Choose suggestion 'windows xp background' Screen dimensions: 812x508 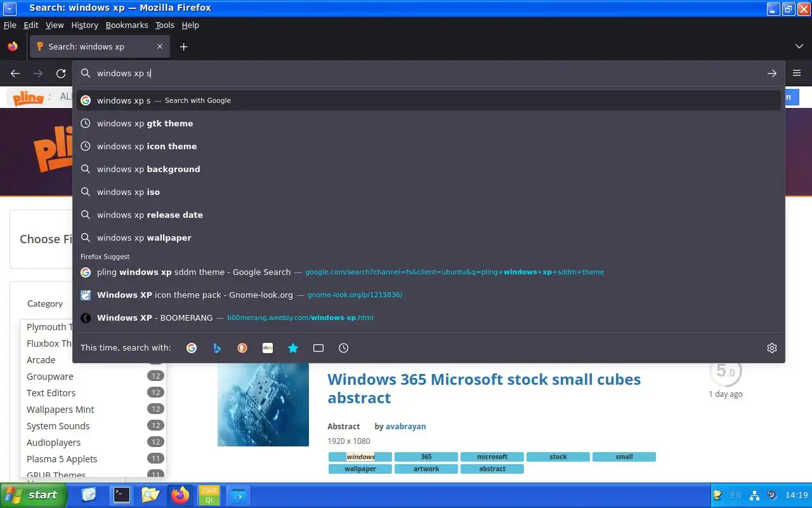pos(429,169)
